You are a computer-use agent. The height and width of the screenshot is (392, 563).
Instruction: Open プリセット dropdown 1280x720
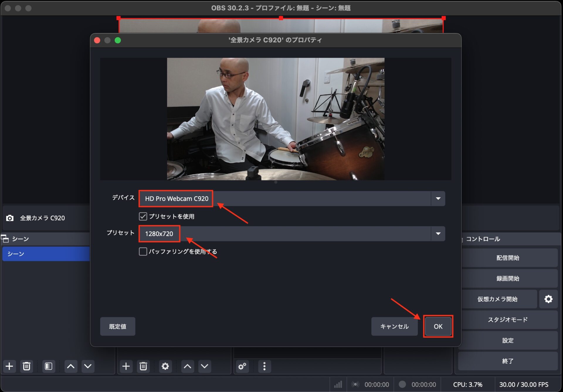pos(292,234)
